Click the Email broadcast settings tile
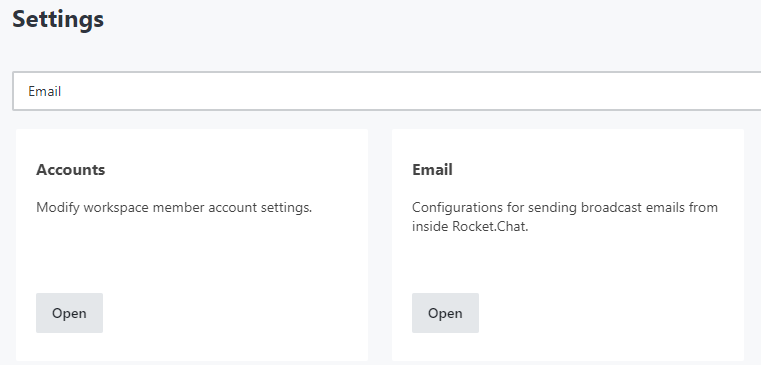 coord(568,245)
